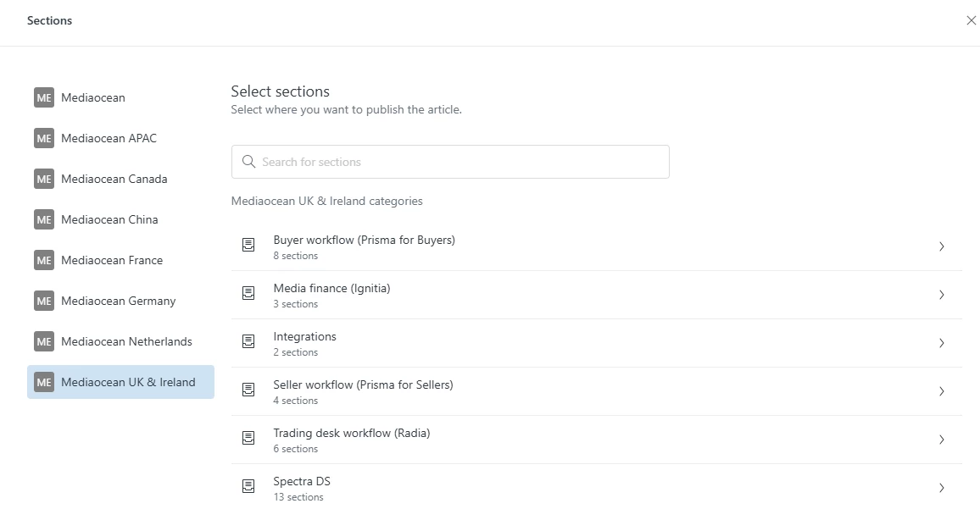Close the Sections dialog
The image size is (980, 509).
coord(971,21)
